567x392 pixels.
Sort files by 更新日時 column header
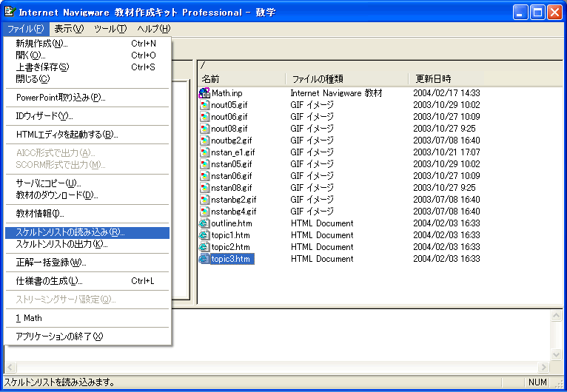[x=446, y=78]
